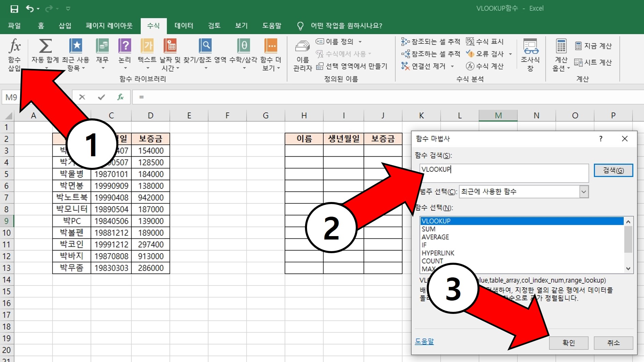Click the Cancel (취소) button
644x362 pixels.
coord(613,343)
